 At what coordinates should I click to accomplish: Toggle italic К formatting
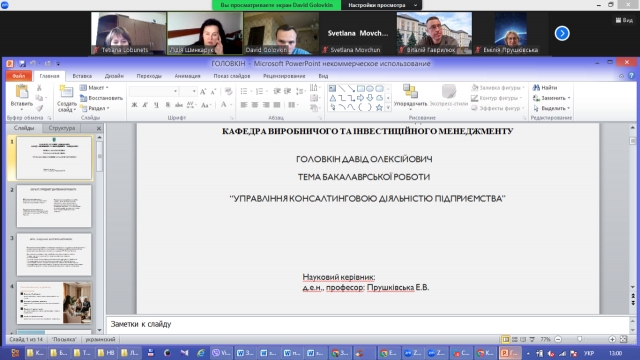click(145, 105)
